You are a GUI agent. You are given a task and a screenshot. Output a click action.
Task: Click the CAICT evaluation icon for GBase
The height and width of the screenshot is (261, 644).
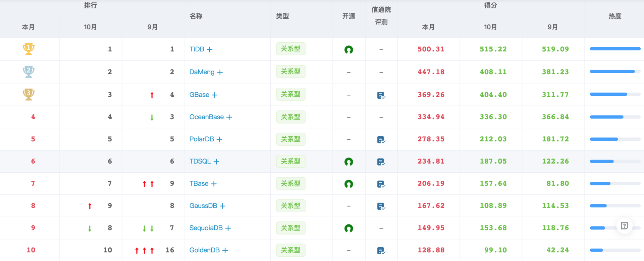(x=381, y=95)
